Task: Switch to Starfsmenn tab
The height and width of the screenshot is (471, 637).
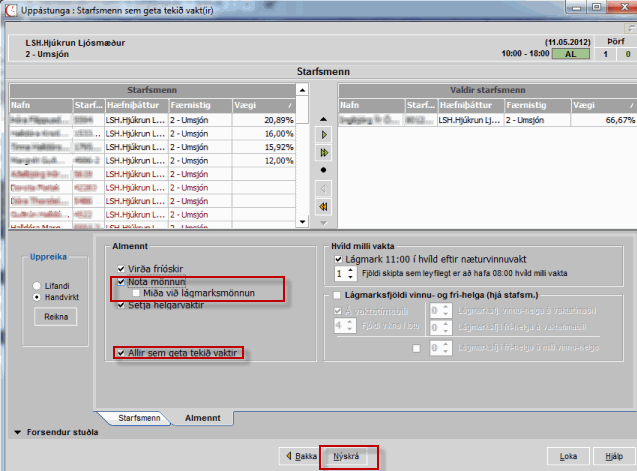Action: [139, 418]
